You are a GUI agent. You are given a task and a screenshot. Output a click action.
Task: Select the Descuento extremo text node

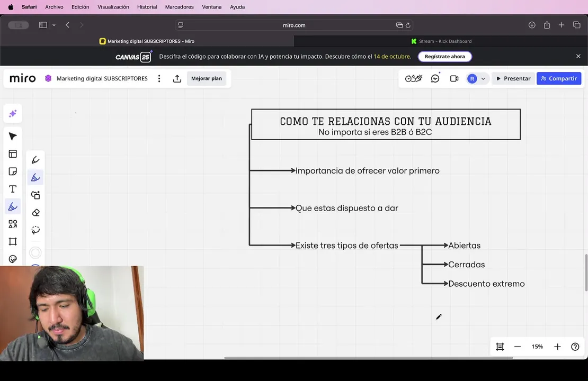pos(486,284)
